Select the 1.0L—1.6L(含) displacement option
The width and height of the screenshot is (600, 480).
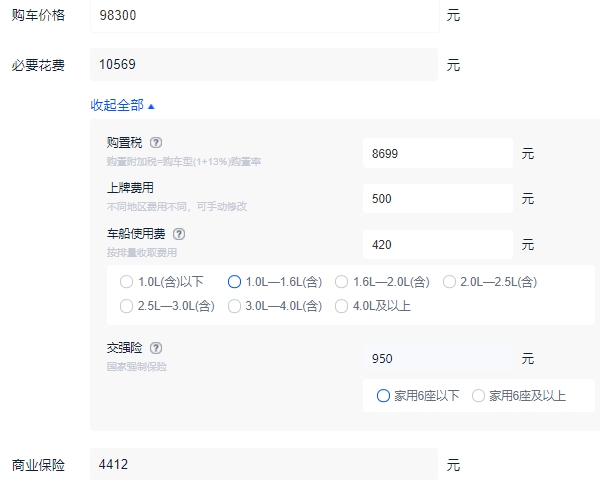234,282
